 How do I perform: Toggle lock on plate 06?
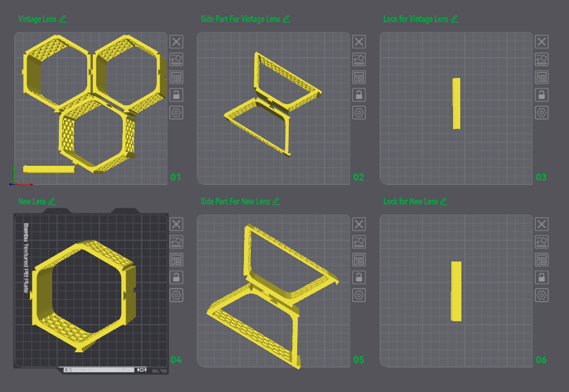point(542,277)
